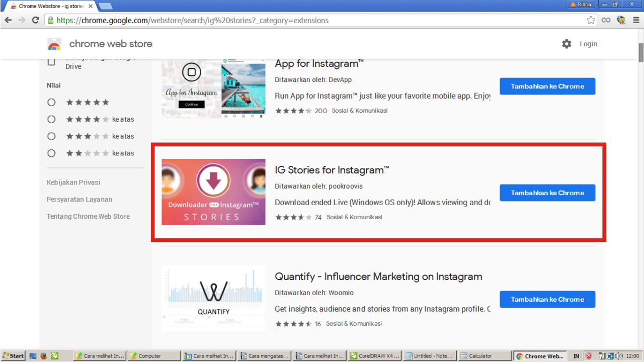Viewport: 644px width, 362px height.
Task: Open the Quantify - Influencer Marketing on Instagram title
Action: click(x=378, y=277)
